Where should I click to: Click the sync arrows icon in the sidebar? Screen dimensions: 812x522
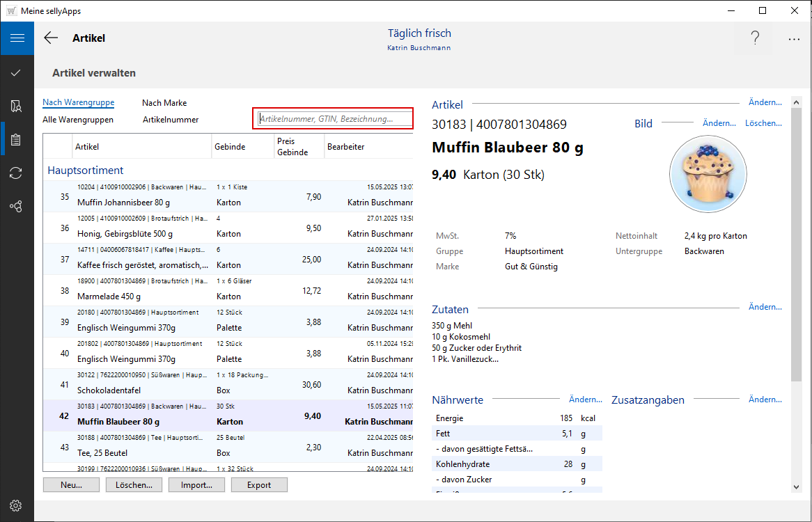pos(17,173)
